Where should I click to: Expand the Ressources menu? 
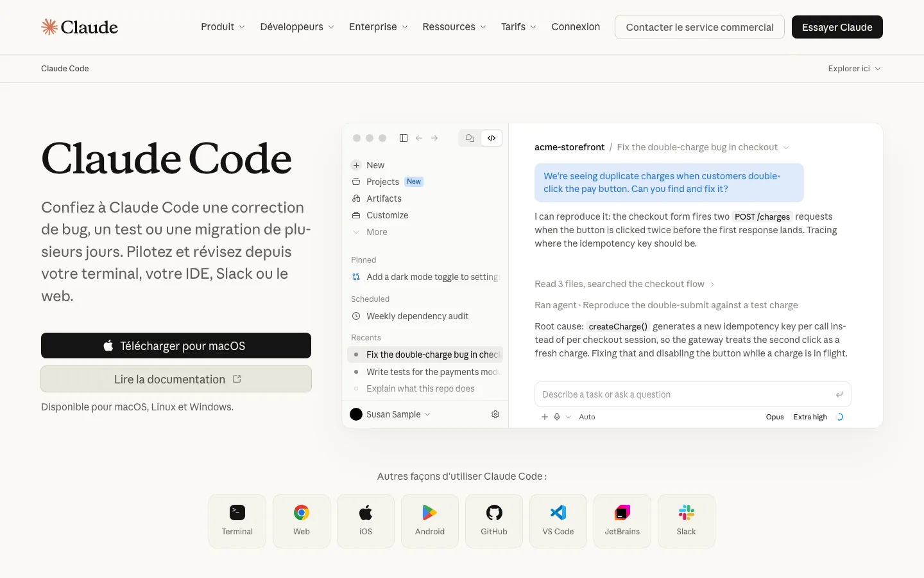coord(454,27)
